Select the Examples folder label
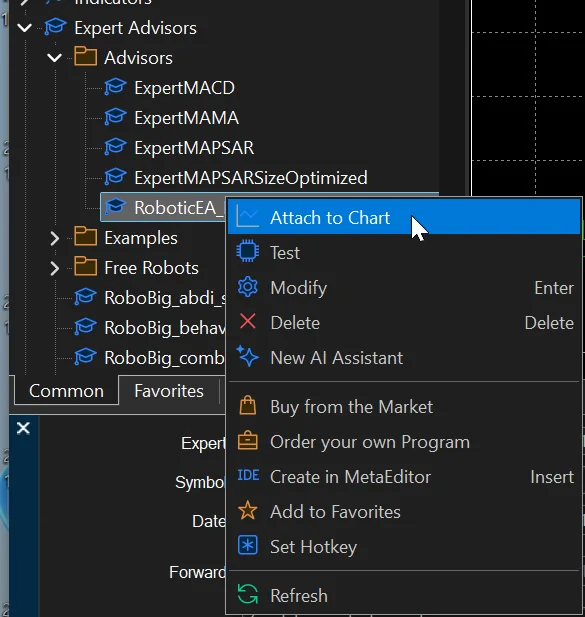 click(140, 238)
